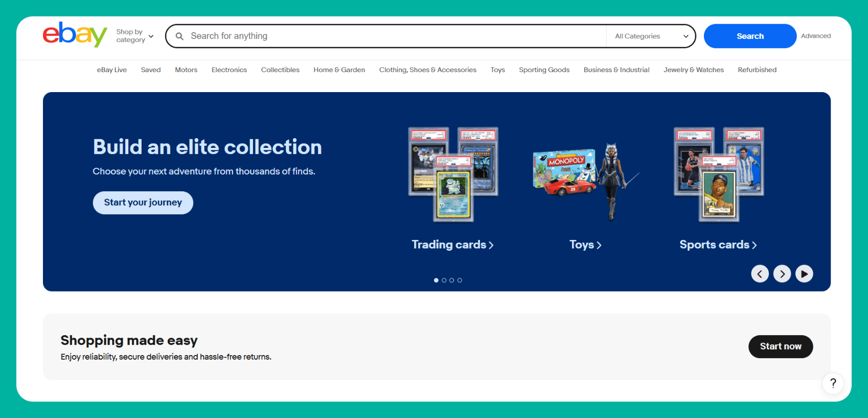Open the Toys link in banner

[585, 245]
